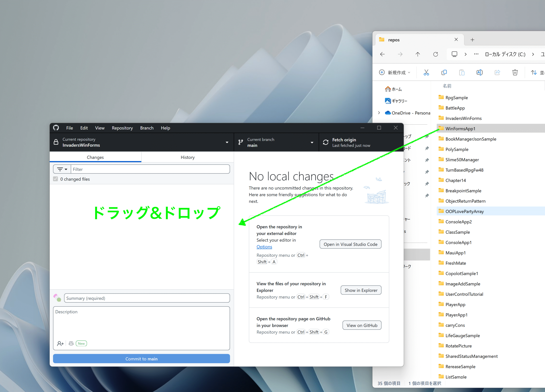Open the Help menu
This screenshot has height=392, width=545.
pyautogui.click(x=165, y=128)
